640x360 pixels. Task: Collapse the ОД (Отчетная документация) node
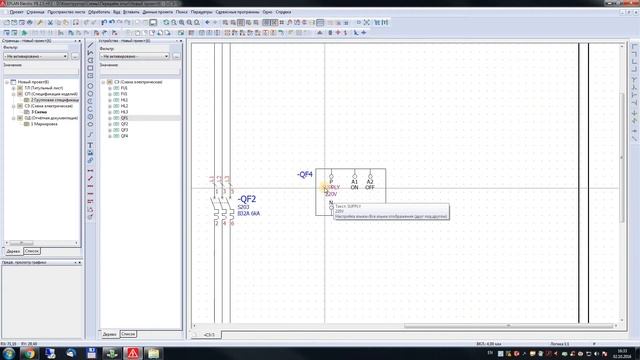(13, 118)
